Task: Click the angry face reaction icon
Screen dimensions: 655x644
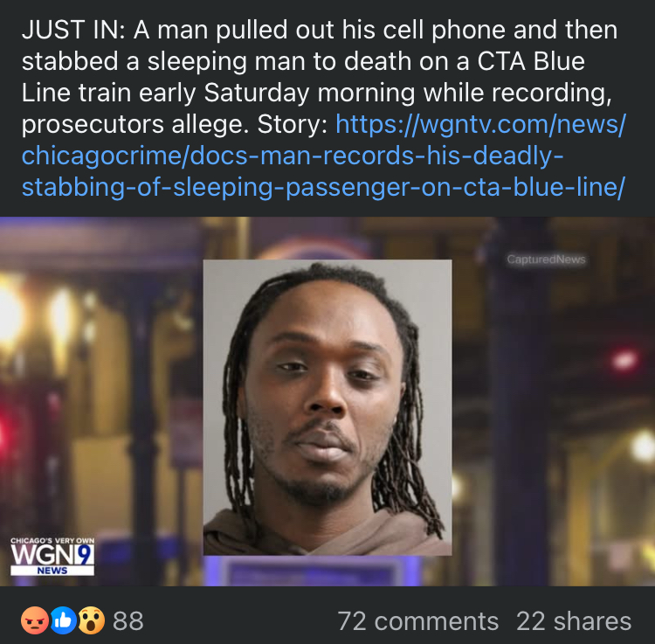Action: coord(34,620)
